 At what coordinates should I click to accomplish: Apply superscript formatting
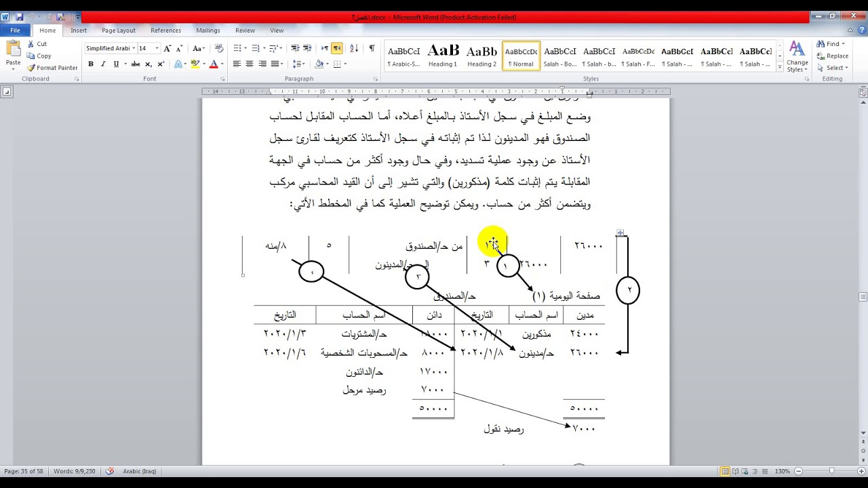click(161, 64)
